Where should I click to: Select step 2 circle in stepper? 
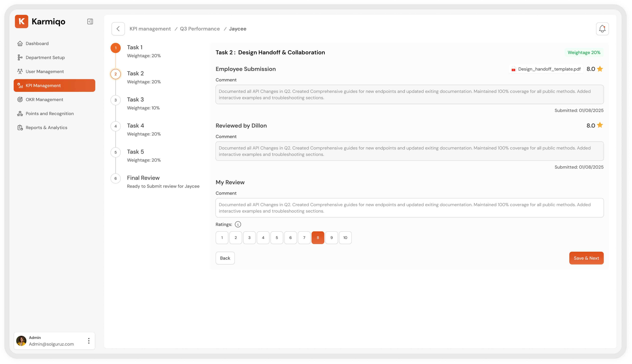[x=116, y=74]
